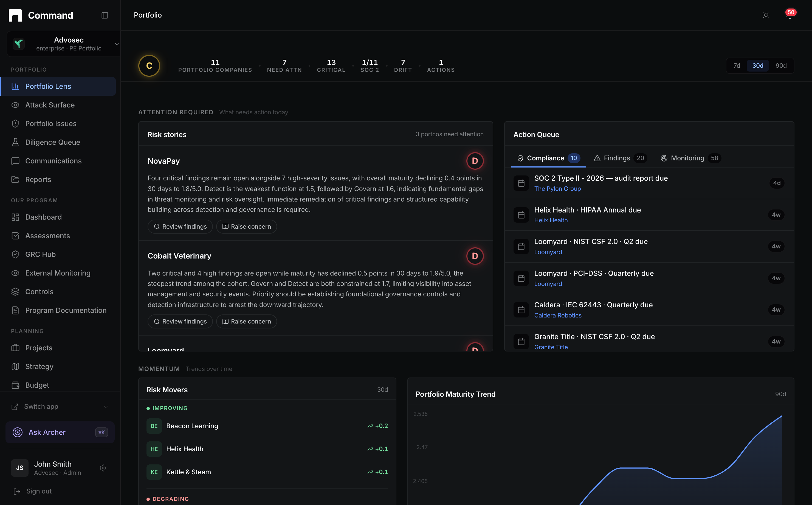This screenshot has height=505, width=812.
Task: Click the Projects icon
Action: (15, 348)
